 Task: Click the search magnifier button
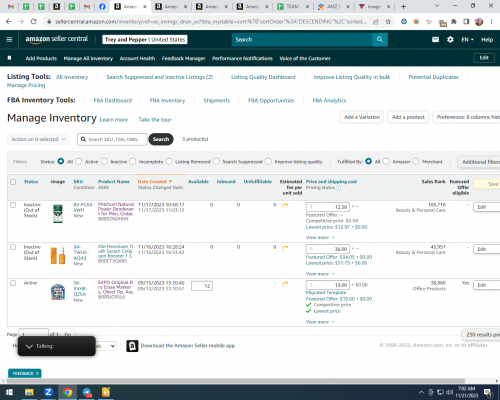(380, 40)
